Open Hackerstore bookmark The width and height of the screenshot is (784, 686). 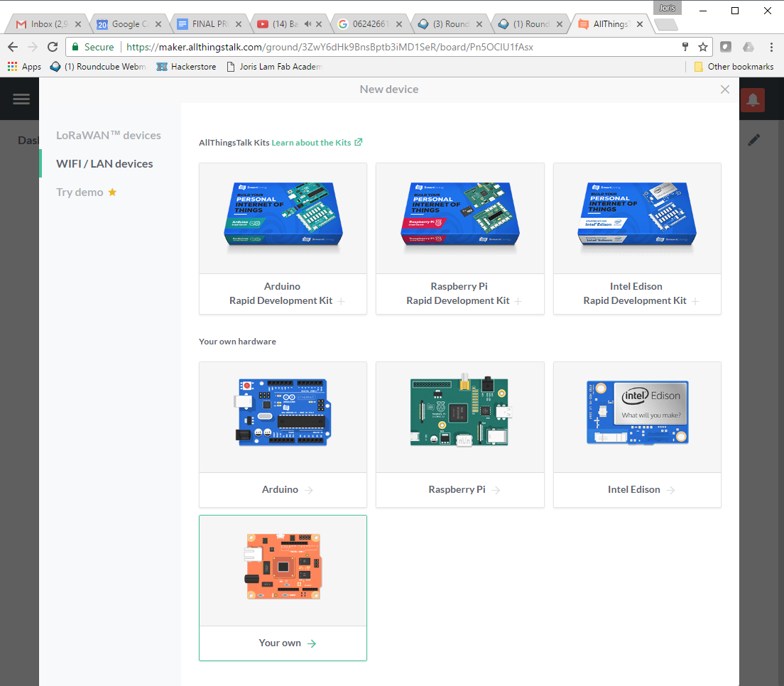(x=187, y=67)
